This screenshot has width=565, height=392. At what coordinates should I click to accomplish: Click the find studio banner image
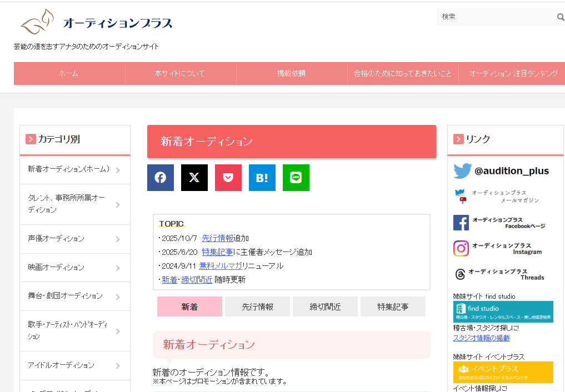pyautogui.click(x=503, y=311)
